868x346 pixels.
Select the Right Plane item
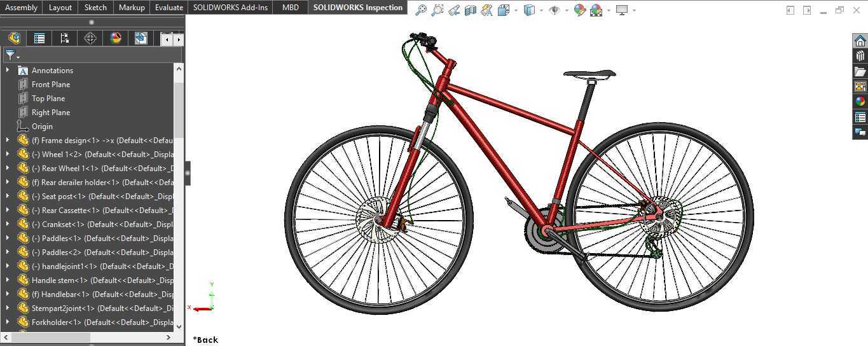(51, 113)
